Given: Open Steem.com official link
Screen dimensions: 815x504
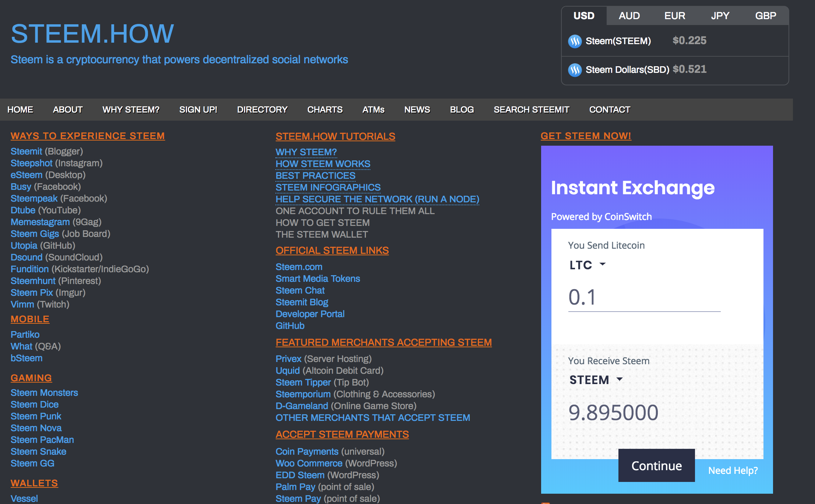Looking at the screenshot, I should pyautogui.click(x=299, y=267).
